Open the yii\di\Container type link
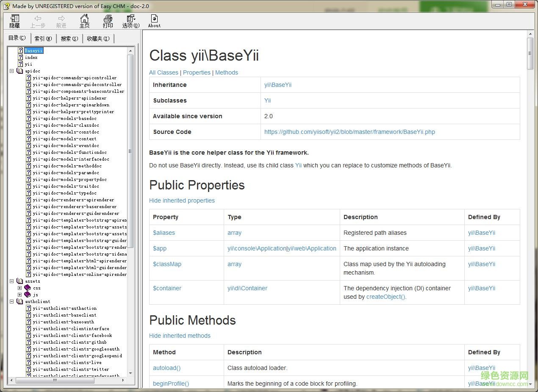The height and width of the screenshot is (392, 538). (x=247, y=288)
